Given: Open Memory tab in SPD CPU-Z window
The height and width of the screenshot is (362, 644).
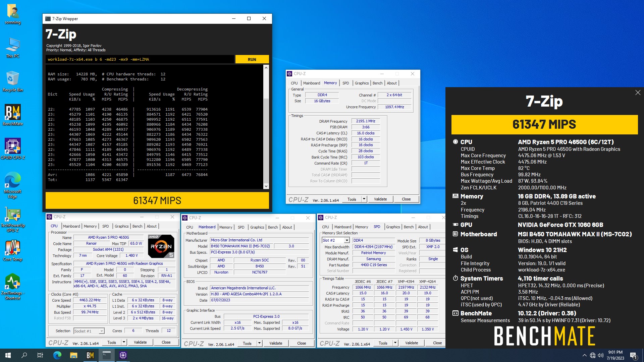Looking at the screenshot, I should pyautogui.click(x=362, y=227).
